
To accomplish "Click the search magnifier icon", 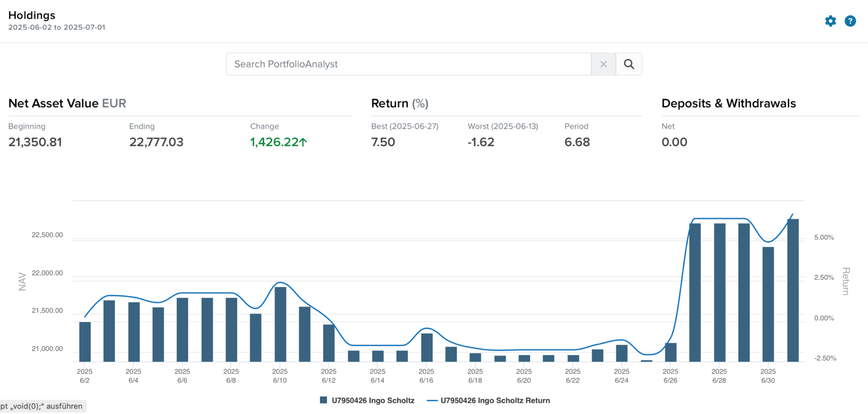I will (x=629, y=64).
